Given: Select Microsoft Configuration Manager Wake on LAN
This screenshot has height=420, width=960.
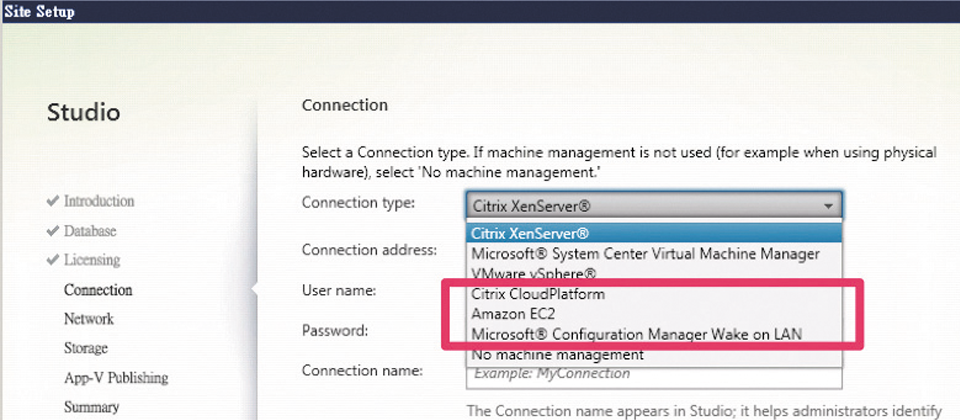Looking at the screenshot, I should pos(636,334).
